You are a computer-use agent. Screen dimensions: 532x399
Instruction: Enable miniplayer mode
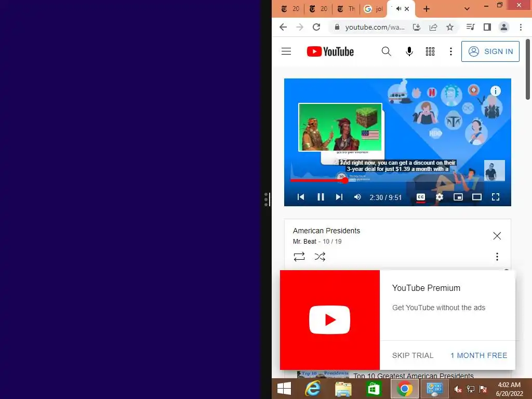click(458, 197)
